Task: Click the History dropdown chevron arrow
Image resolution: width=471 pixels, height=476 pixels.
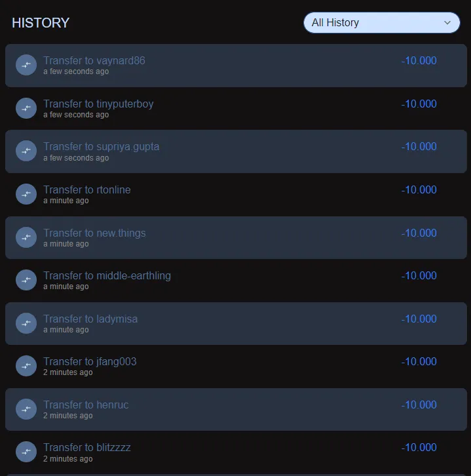Action: click(x=448, y=22)
